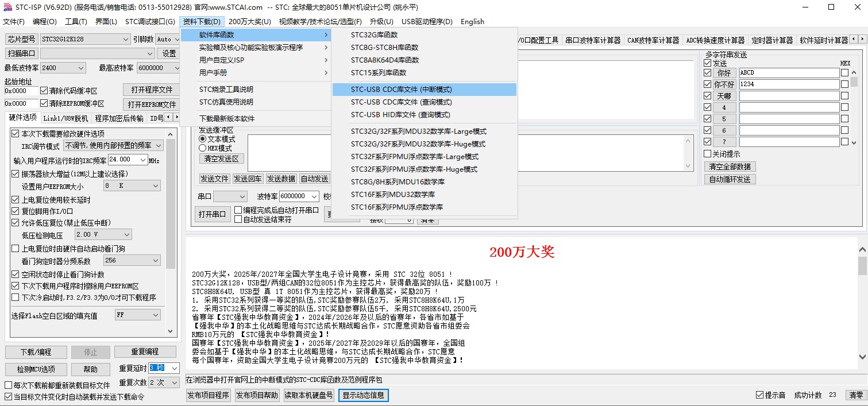The height and width of the screenshot is (406, 868).
Task: Click the right scroll arrow of the calculator tabs
Action: coord(862,39)
